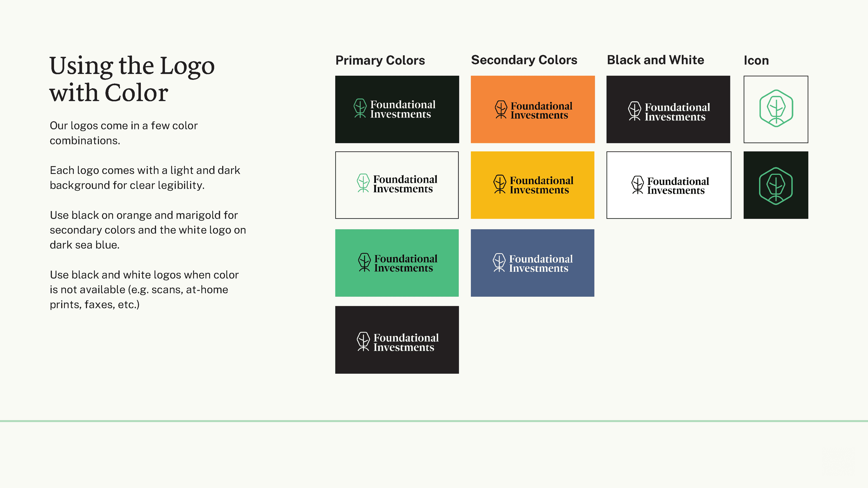Click tree emblem in dark green primary logo
This screenshot has height=488, width=868.
pyautogui.click(x=360, y=108)
